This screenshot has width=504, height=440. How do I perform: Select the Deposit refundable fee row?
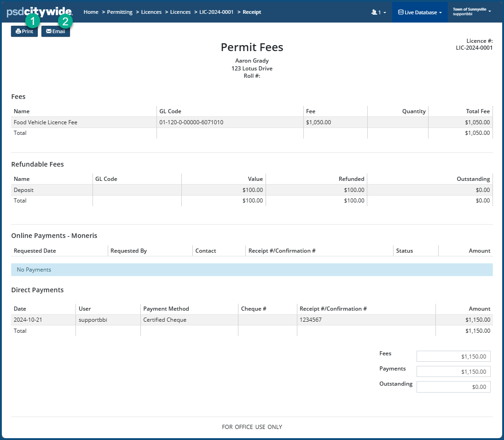[x=24, y=190]
